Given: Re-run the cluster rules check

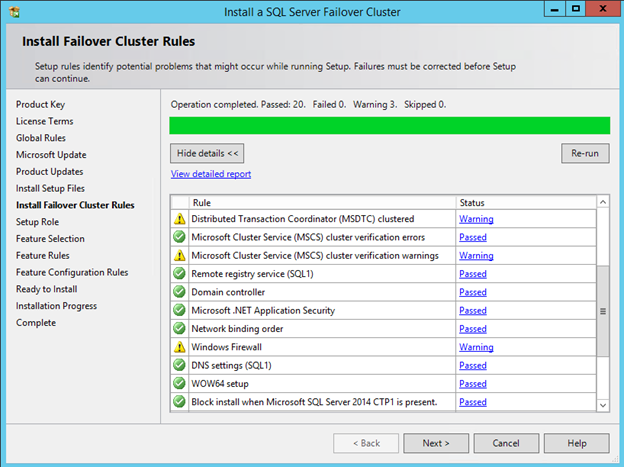Looking at the screenshot, I should pos(585,153).
